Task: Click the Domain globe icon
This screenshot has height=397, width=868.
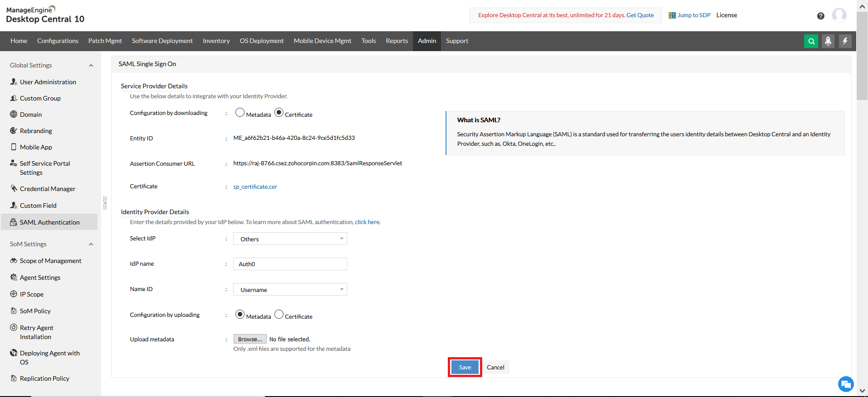Action: pos(14,114)
